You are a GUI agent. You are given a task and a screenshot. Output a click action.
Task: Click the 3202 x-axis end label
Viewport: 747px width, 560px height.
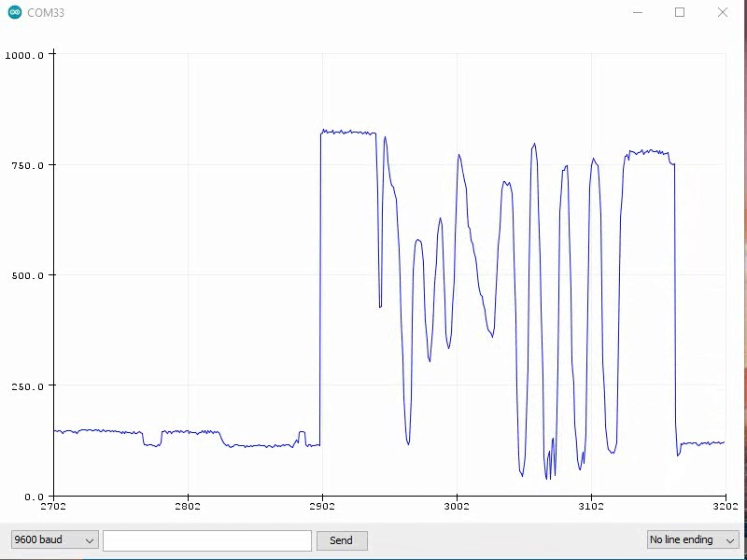click(x=725, y=507)
